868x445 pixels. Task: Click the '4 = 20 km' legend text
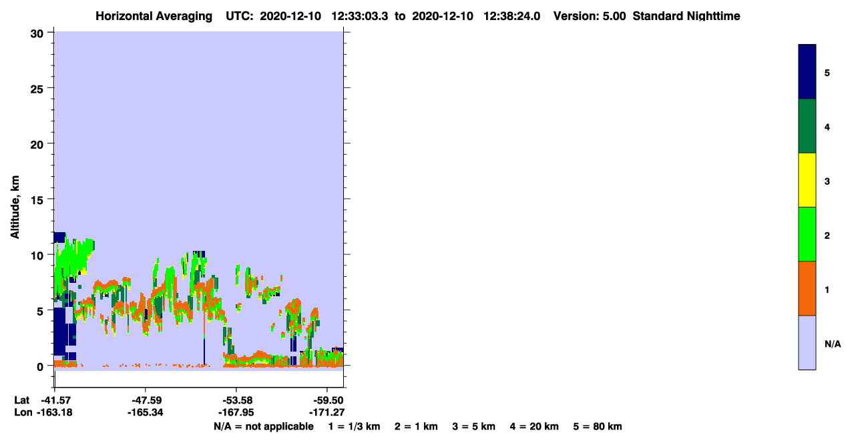(x=535, y=426)
